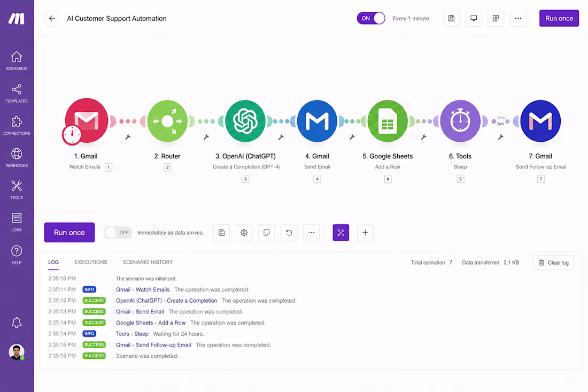
Task: Click the undo arrow icon
Action: (x=289, y=233)
